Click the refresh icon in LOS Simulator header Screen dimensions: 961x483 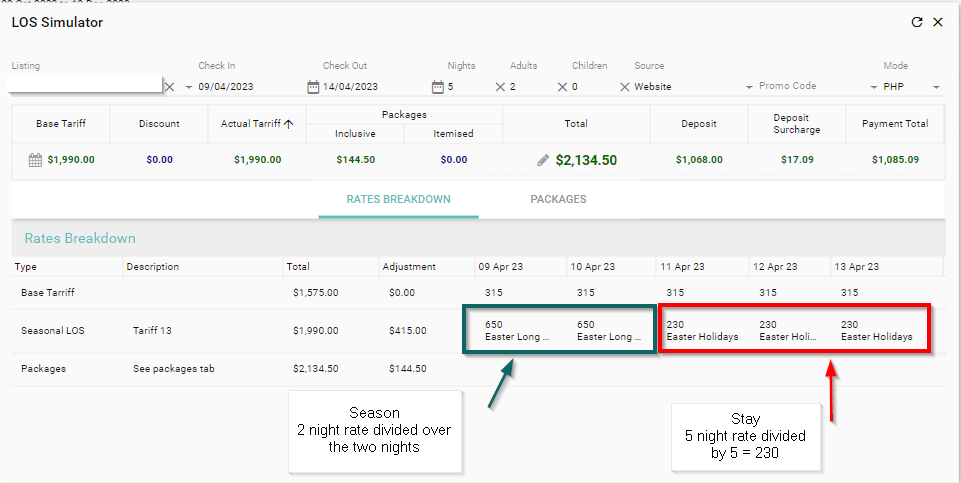(917, 22)
